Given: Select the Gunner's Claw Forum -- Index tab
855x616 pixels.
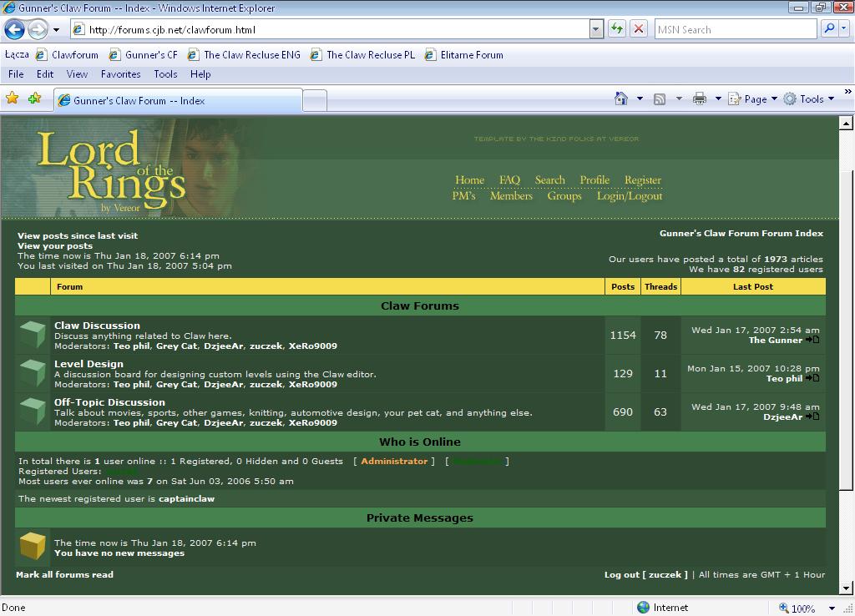Looking at the screenshot, I should click(178, 100).
